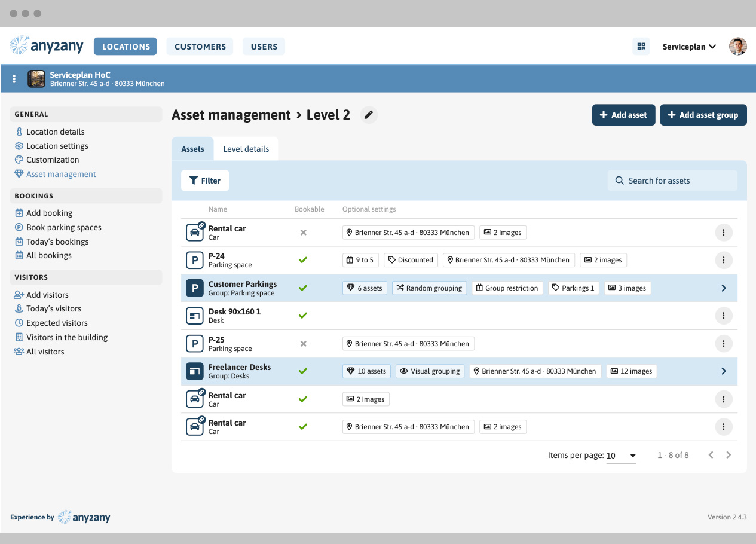Open the Items per page dropdown
Screen dimensions: 756x544
620,456
